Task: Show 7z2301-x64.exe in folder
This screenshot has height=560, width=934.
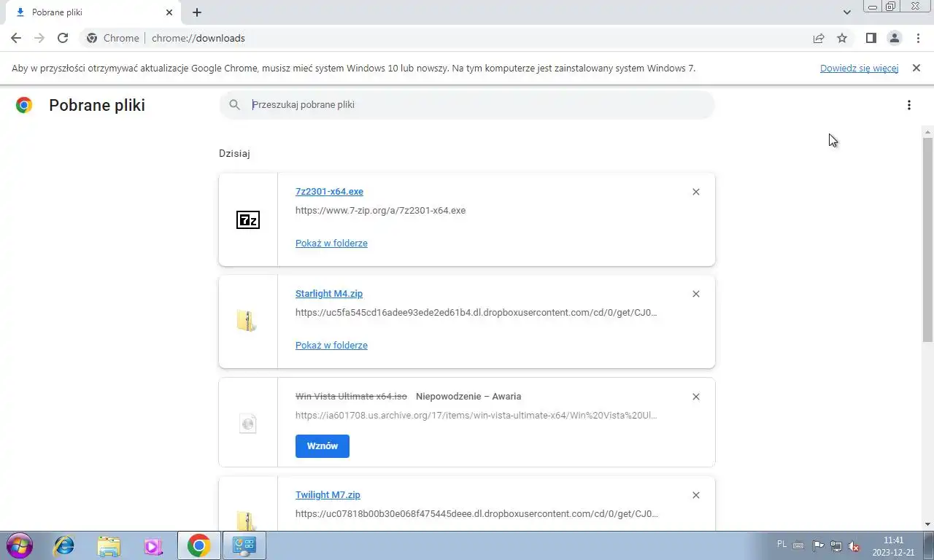Action: click(x=331, y=243)
